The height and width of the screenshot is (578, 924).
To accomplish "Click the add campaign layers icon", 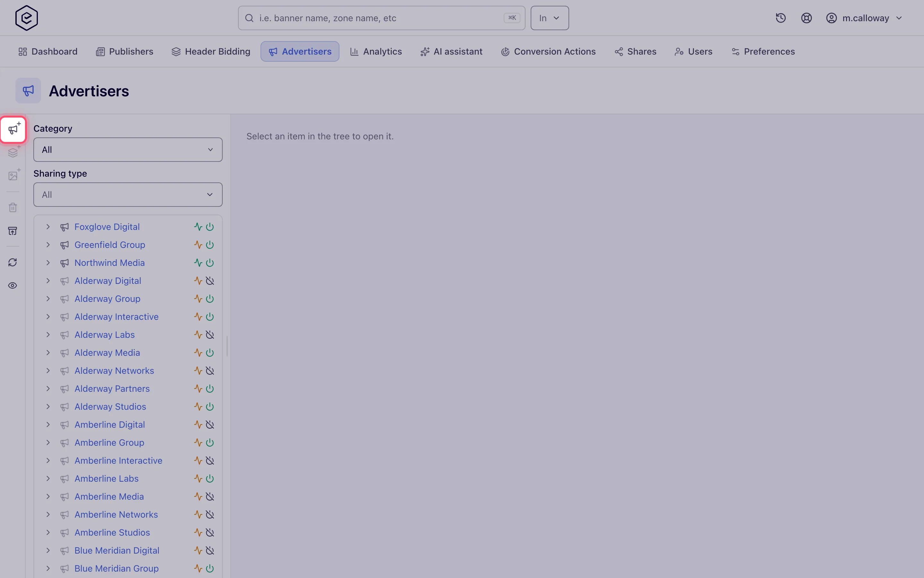I will pyautogui.click(x=13, y=153).
